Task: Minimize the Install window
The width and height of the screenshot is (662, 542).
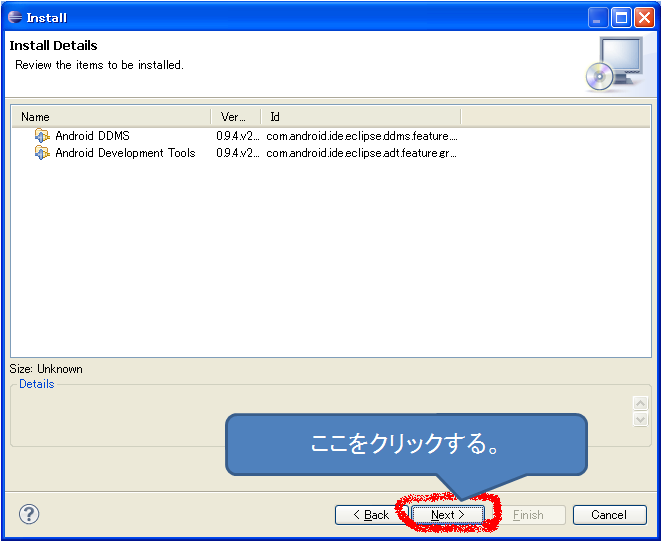Action: pos(597,18)
